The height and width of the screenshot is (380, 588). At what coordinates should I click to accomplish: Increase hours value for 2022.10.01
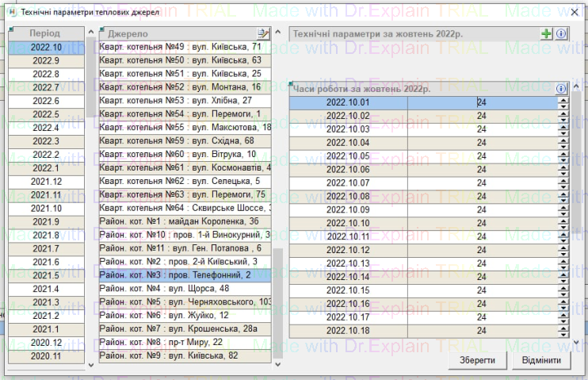pos(563,99)
